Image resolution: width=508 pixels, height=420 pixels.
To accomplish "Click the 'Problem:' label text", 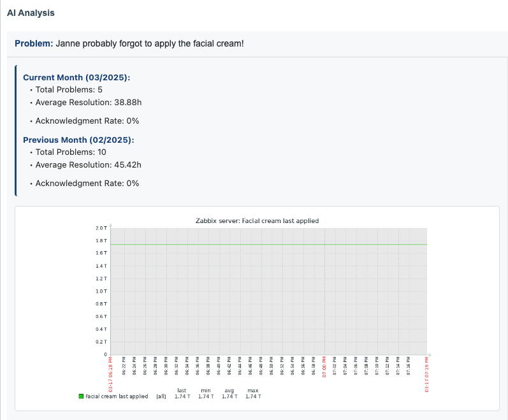I will pos(34,44).
